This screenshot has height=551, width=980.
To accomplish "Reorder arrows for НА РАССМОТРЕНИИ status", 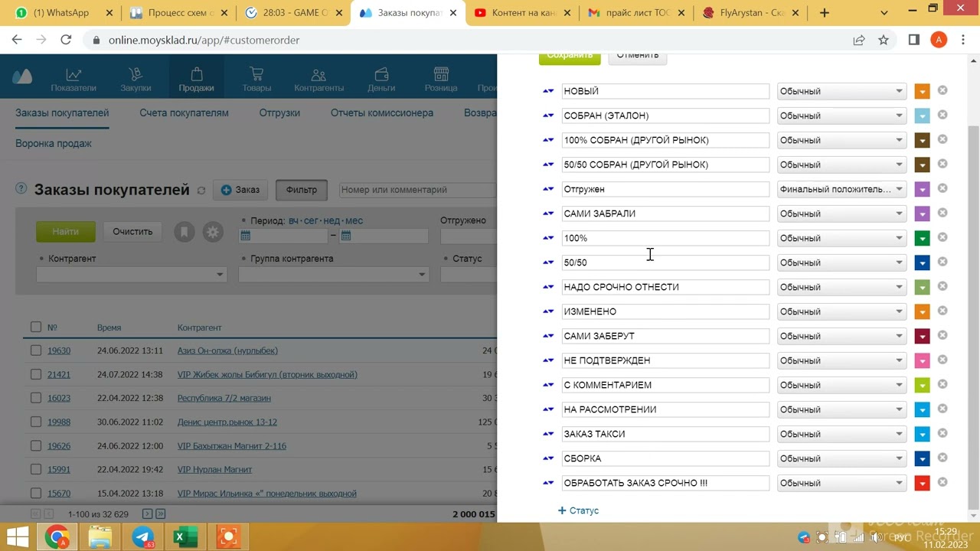I will point(548,409).
